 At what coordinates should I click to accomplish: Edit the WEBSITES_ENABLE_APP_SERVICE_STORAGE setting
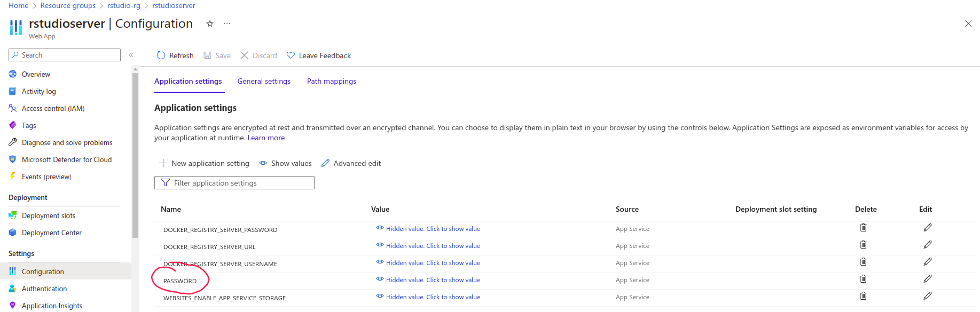(928, 296)
